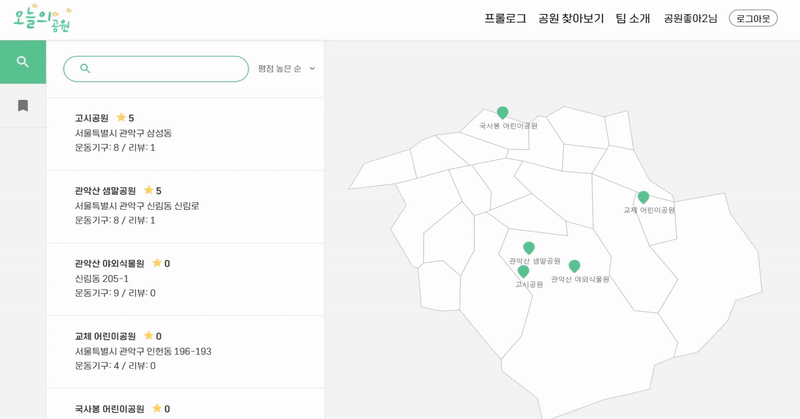The image size is (800, 419).
Task: Go to 프롤로그 menu
Action: [x=505, y=19]
